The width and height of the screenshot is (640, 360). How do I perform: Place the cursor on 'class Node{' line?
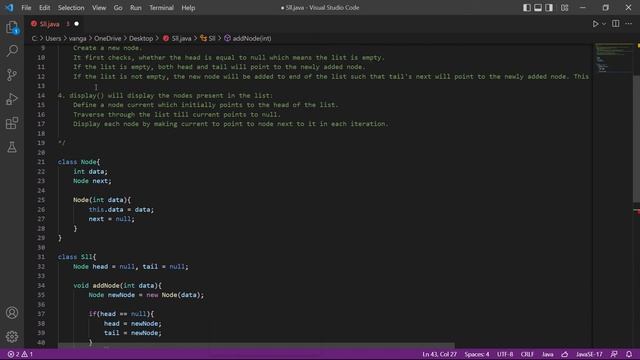79,162
